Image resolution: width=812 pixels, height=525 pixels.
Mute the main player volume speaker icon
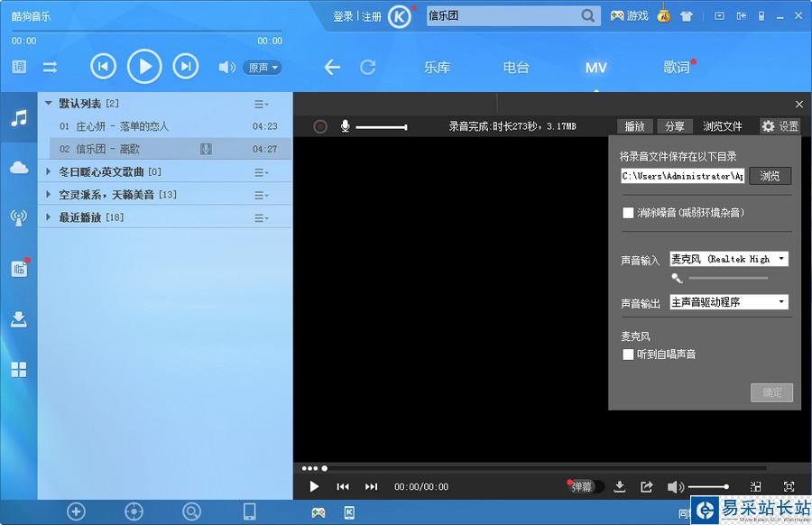click(226, 68)
